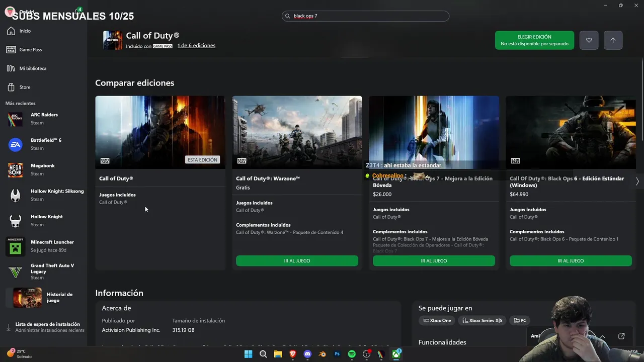Screen dimensions: 644x362
Task: Open Battlefield 6 EA icon entry
Action: 44,144
